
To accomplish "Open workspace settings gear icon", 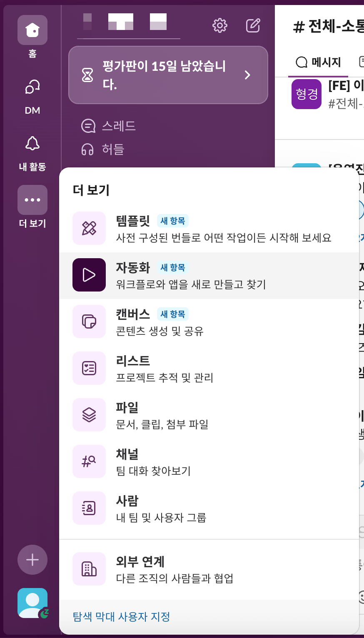I will (220, 25).
